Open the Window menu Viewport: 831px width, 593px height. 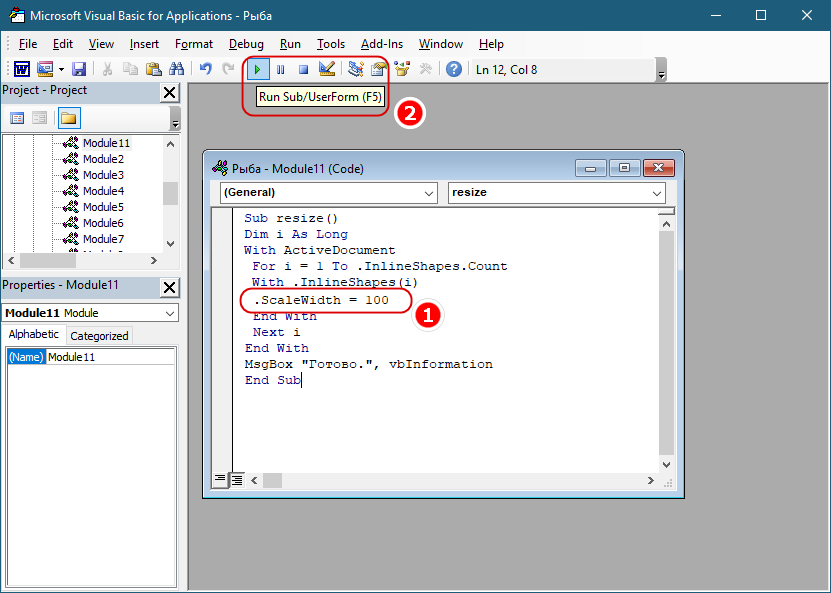[x=441, y=44]
